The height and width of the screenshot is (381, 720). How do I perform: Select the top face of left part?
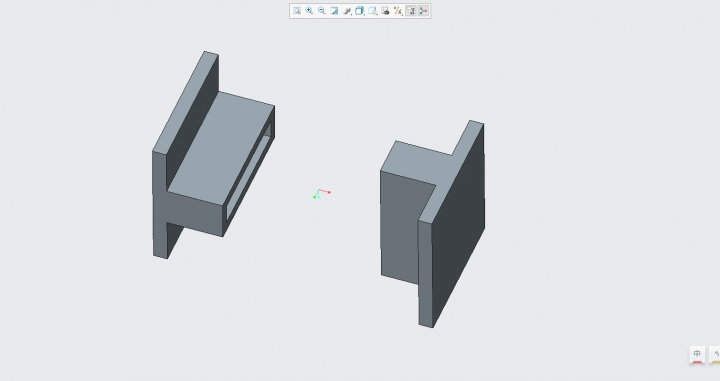pos(221,148)
